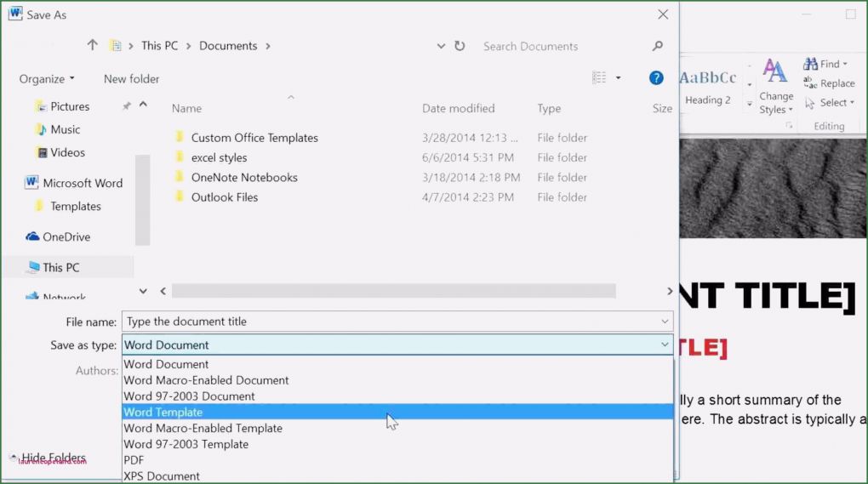Click the File name input field
Viewport: 868px width, 484px height.
coord(390,322)
